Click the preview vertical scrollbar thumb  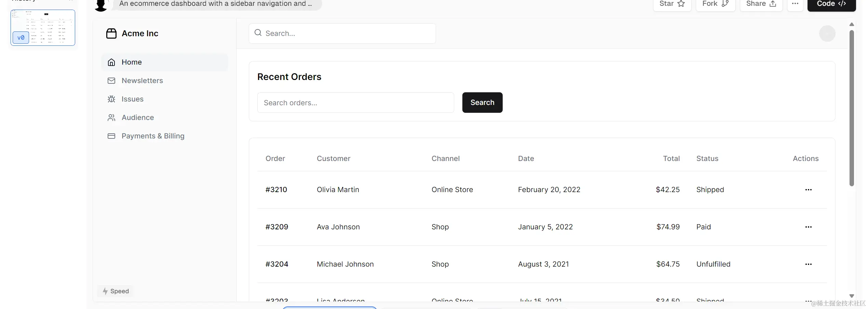tap(852, 108)
